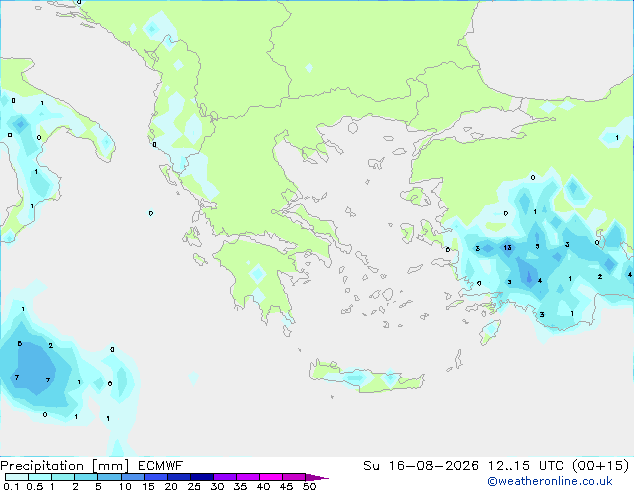The width and height of the screenshot is (634, 490).
Task: Click the above-50 arrow tip of legend
Action: point(317,477)
